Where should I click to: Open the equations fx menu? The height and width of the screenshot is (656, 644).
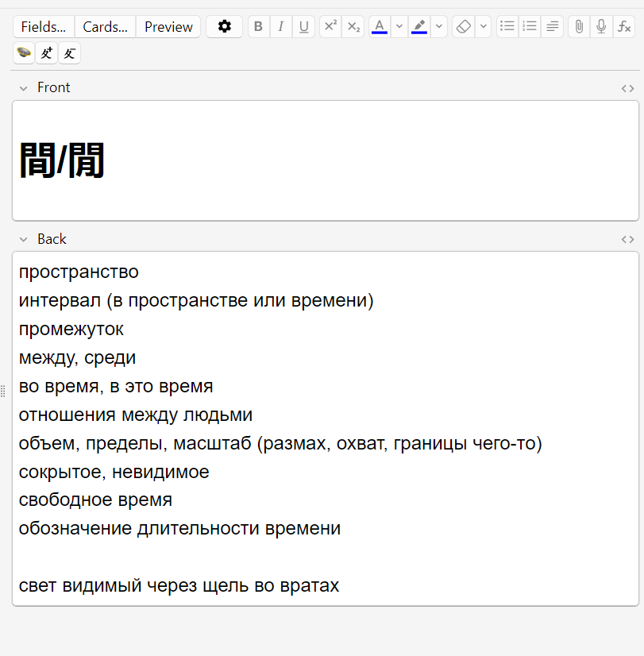point(624,27)
